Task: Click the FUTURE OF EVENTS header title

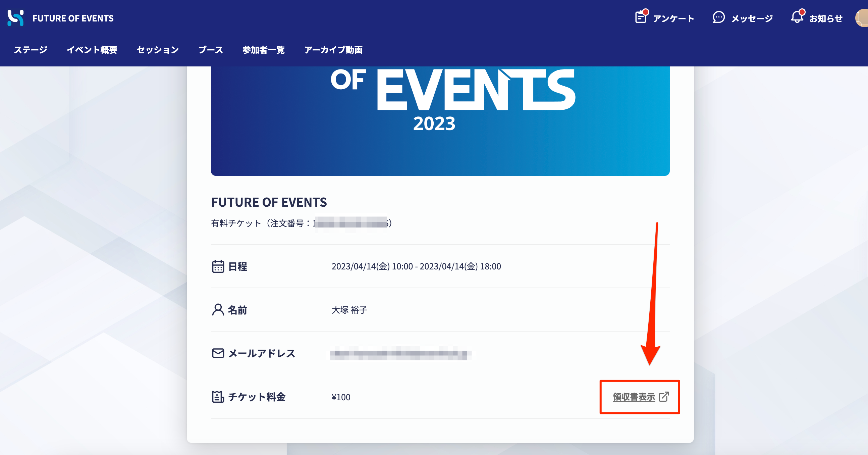Action: tap(73, 18)
